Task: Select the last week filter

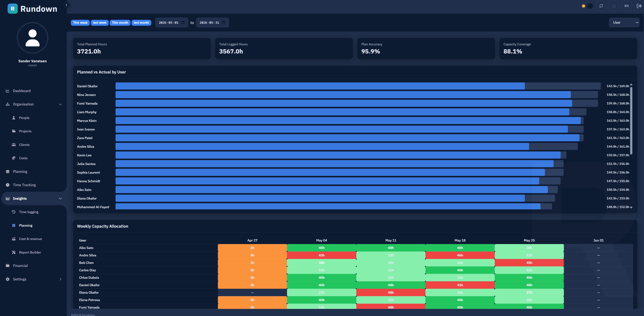Action: click(x=100, y=23)
